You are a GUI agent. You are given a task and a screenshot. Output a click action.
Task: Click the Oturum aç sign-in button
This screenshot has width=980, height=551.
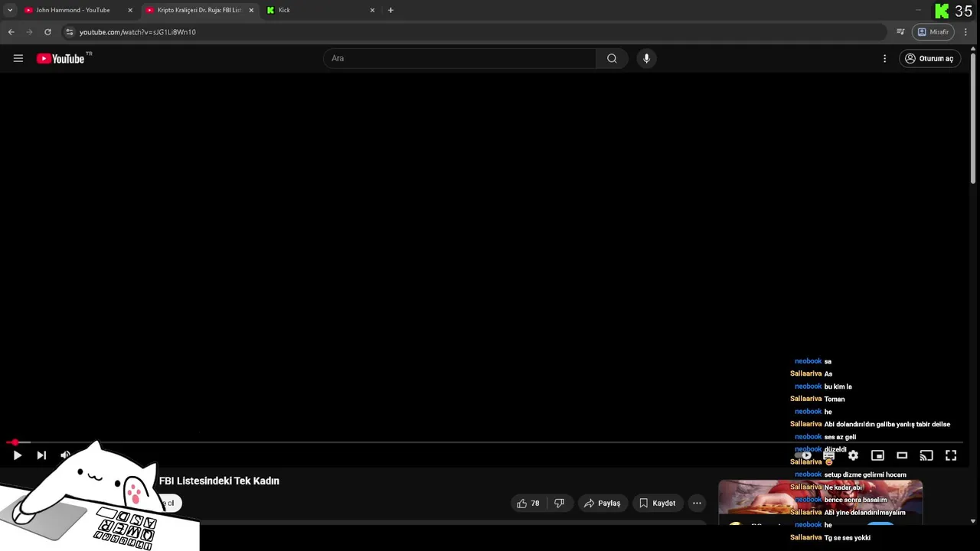point(929,58)
